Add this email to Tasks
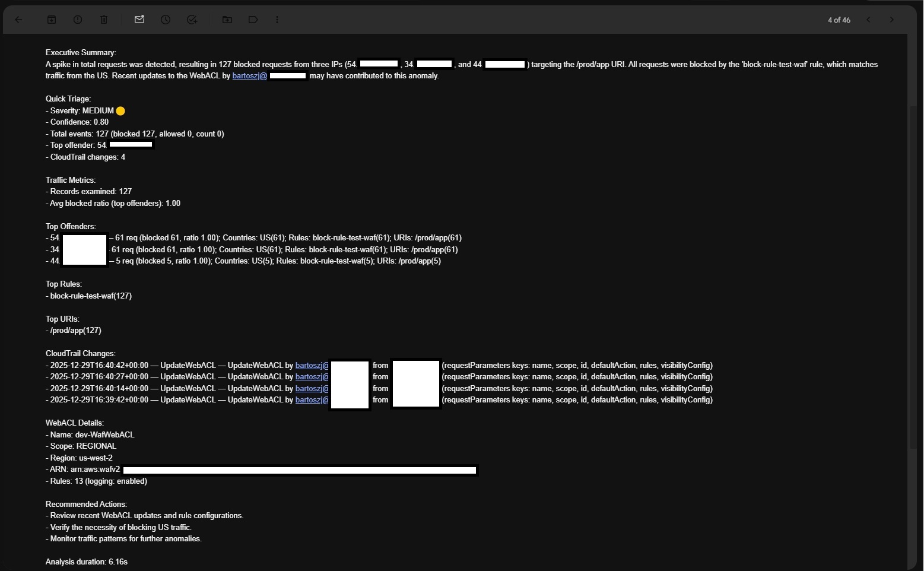The height and width of the screenshot is (571, 924). [192, 20]
